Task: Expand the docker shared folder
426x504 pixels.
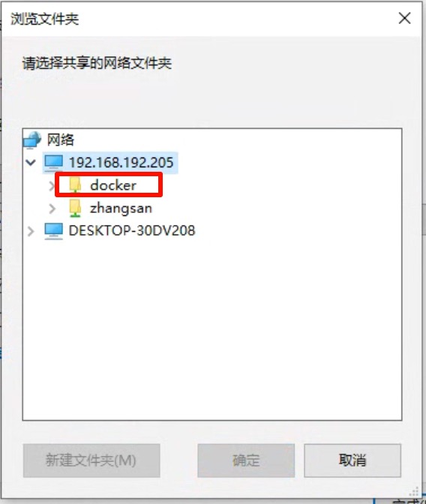Action: [x=52, y=185]
